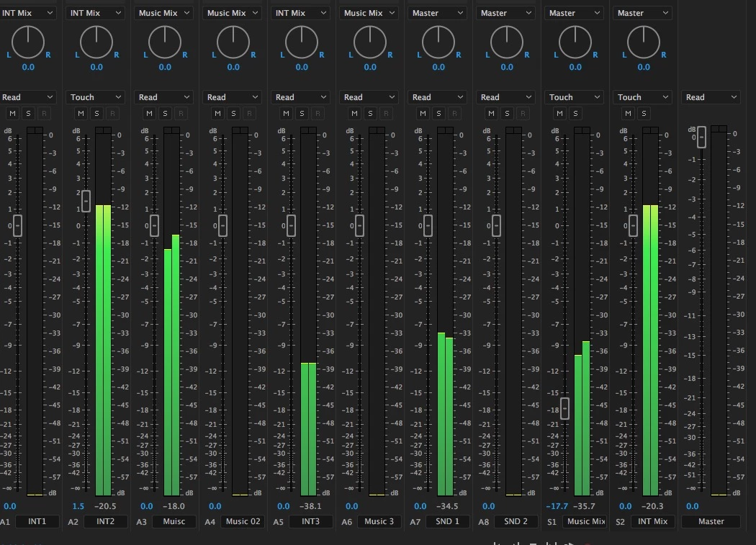
Task: Solo track A4 Music 02
Action: [x=234, y=113]
